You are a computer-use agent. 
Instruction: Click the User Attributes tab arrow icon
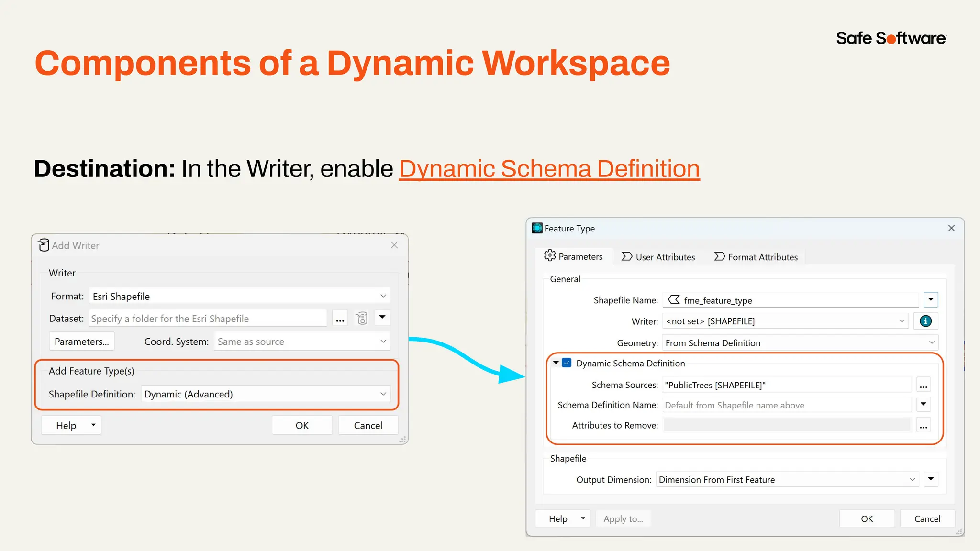pos(627,257)
